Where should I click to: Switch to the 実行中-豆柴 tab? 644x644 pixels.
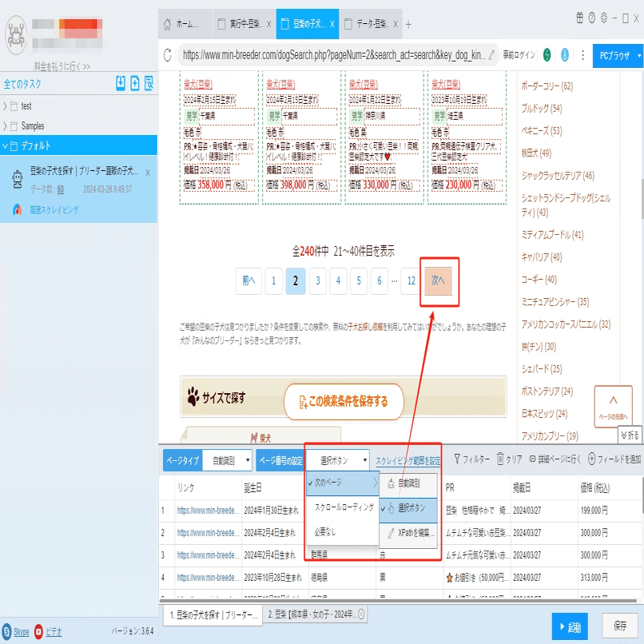pos(244,24)
